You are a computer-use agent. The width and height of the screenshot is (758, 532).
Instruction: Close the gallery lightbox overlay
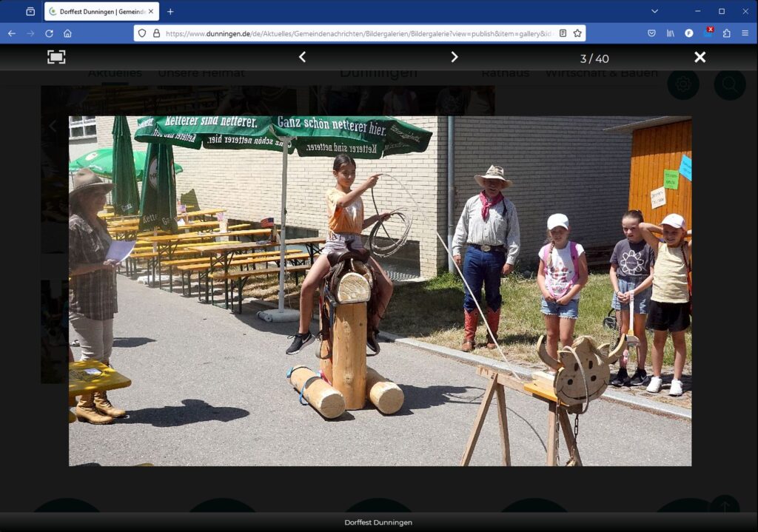tap(700, 57)
